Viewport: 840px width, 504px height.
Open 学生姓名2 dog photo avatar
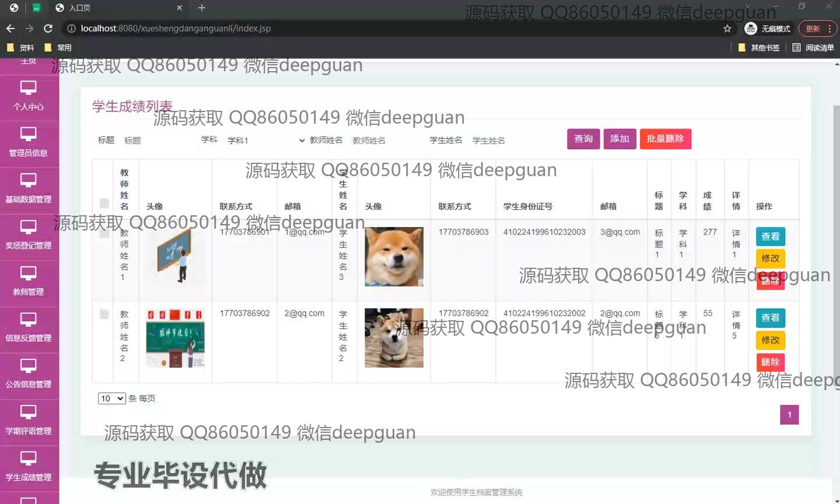pyautogui.click(x=394, y=338)
